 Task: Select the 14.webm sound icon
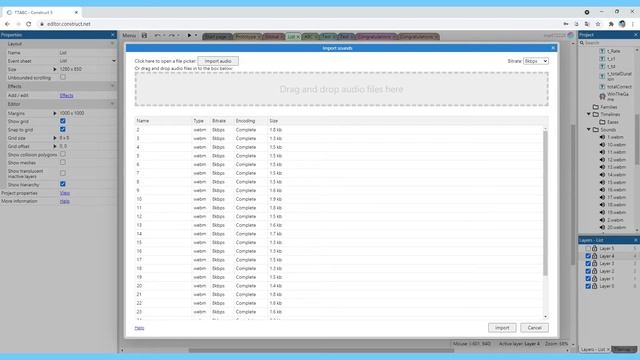pyautogui.click(x=602, y=175)
